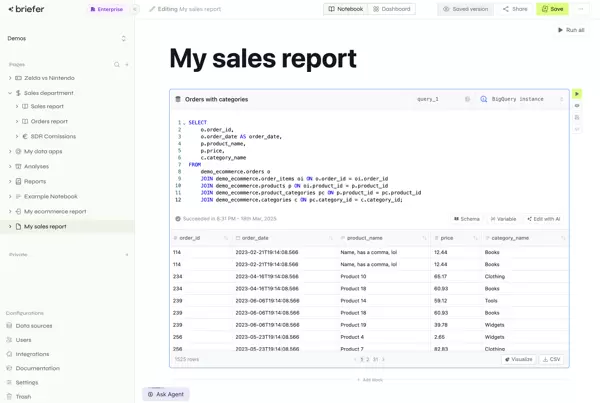Image resolution: width=600 pixels, height=403 pixels.
Task: Open the Ask Agent assistant
Action: click(166, 394)
